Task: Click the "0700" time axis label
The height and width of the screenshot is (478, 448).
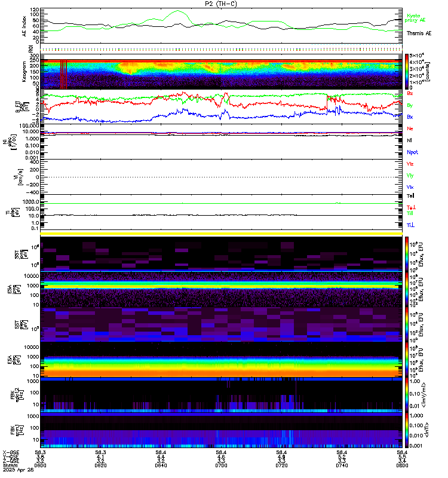Action: tap(221, 465)
